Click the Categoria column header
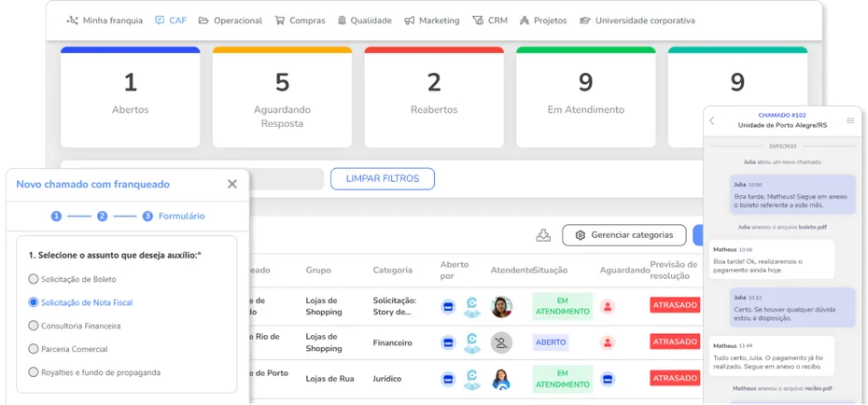 point(393,270)
